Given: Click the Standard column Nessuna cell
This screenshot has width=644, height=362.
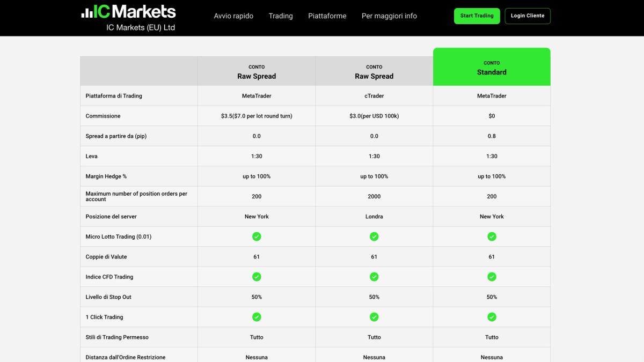Looking at the screenshot, I should point(492,355).
